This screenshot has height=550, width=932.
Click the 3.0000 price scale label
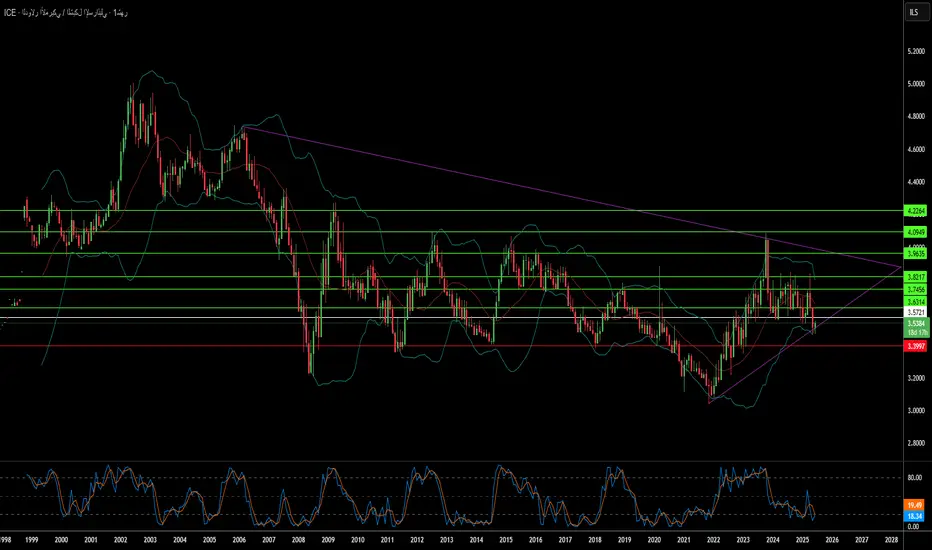[916, 410]
